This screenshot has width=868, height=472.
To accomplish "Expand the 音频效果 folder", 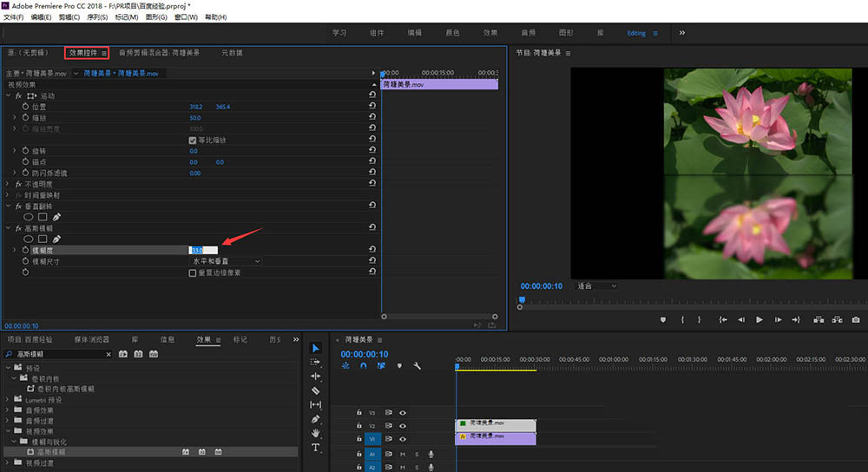I will [8, 410].
